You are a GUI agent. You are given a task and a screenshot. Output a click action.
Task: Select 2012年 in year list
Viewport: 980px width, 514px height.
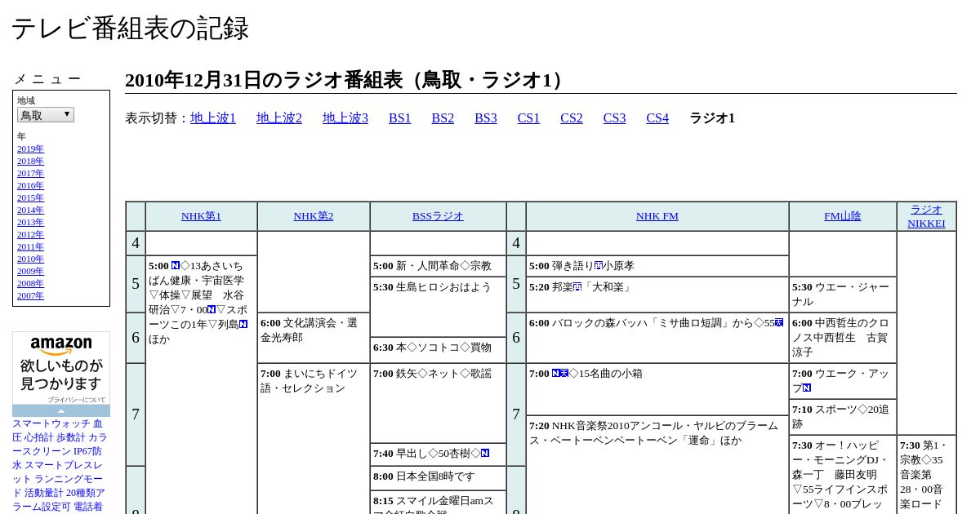coord(30,234)
